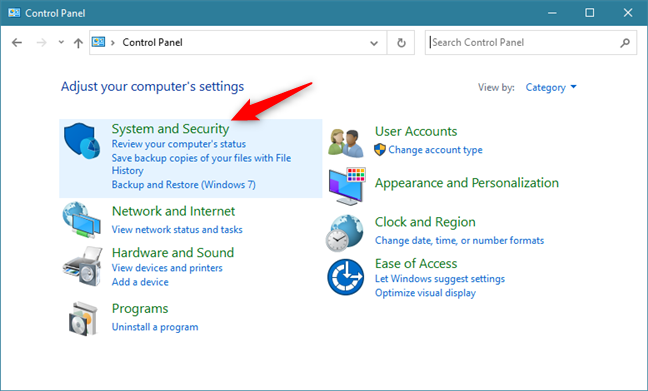Screen dimensions: 648x391
Task: Open Review your computer's status
Action: 179,144
